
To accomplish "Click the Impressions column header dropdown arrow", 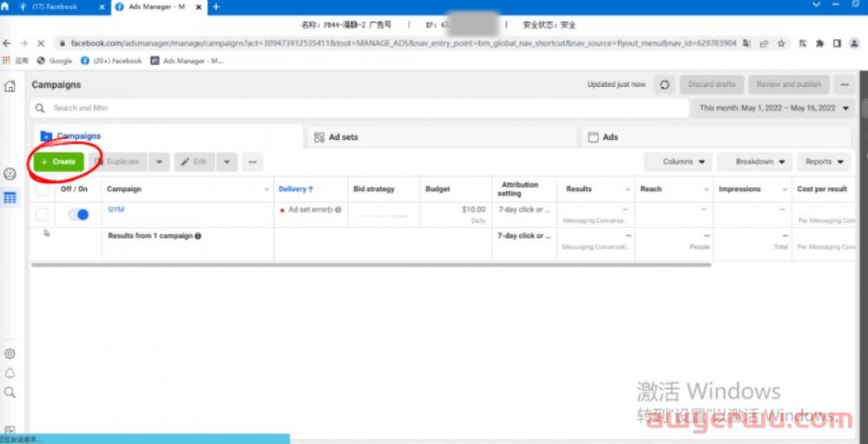I will (x=785, y=189).
